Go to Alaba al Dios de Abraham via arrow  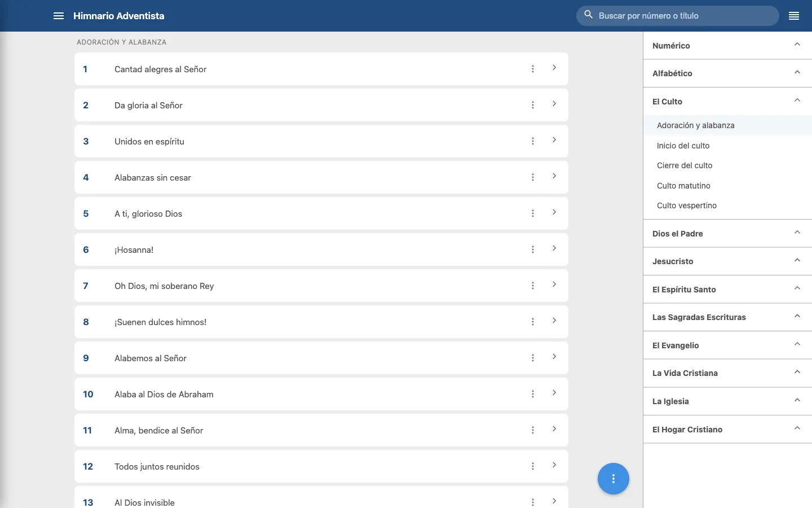pos(554,393)
